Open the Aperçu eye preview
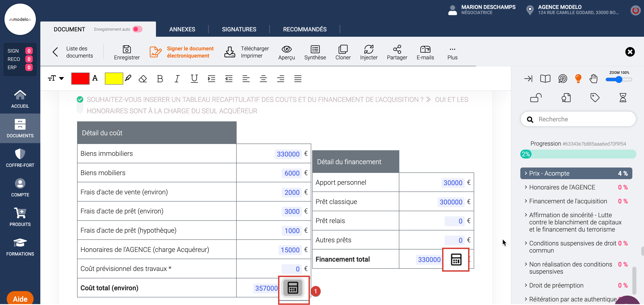This screenshot has height=305, width=644. [287, 49]
